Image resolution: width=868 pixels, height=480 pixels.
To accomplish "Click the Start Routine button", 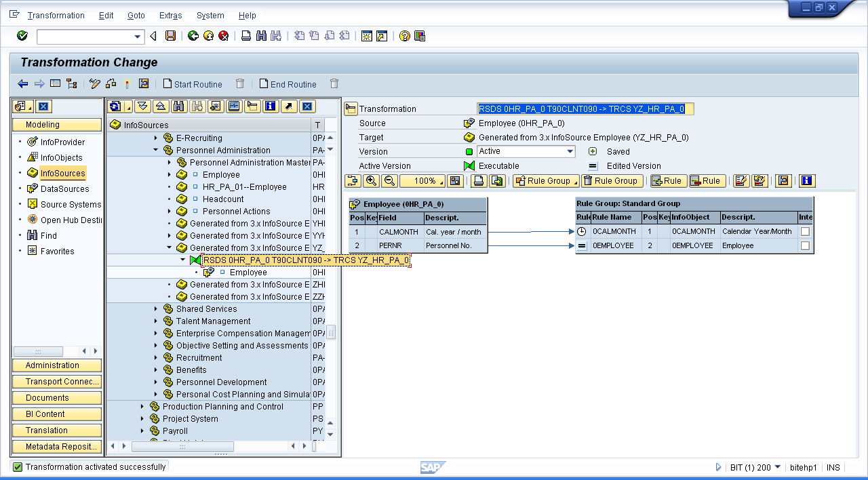I will (193, 84).
